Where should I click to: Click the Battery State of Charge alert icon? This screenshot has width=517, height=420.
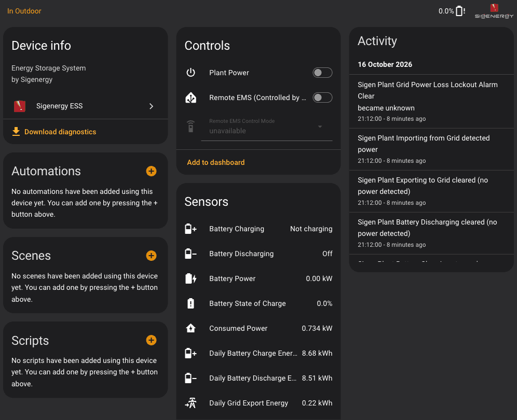point(191,303)
